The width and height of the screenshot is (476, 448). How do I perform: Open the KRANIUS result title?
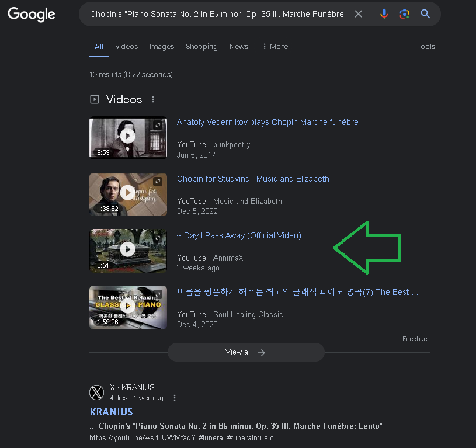112,412
